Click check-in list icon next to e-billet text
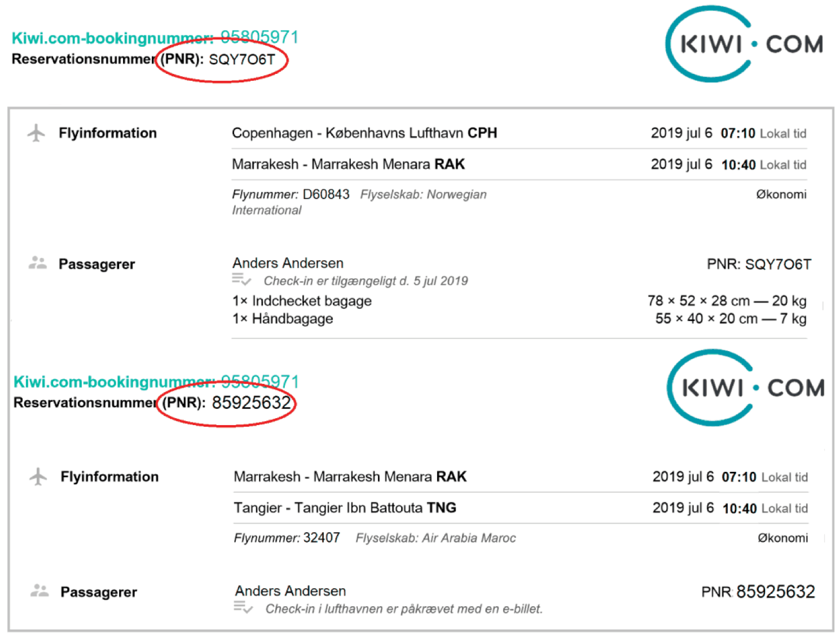This screenshot has width=840, height=635. pyautogui.click(x=243, y=607)
